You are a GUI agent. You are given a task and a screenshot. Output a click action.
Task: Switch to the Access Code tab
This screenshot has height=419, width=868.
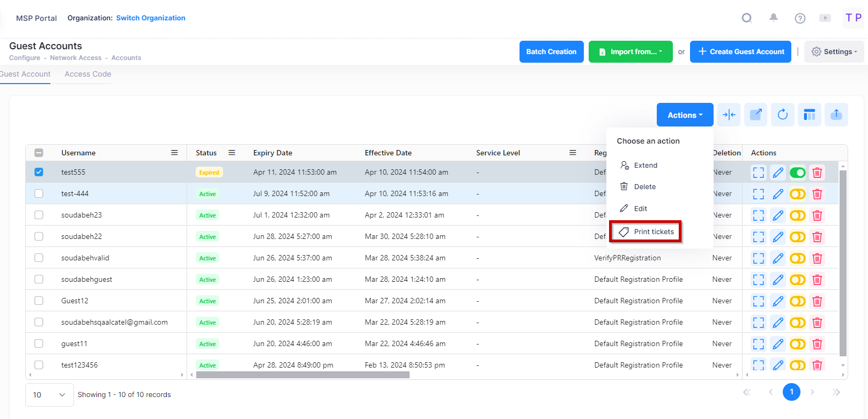tap(88, 74)
